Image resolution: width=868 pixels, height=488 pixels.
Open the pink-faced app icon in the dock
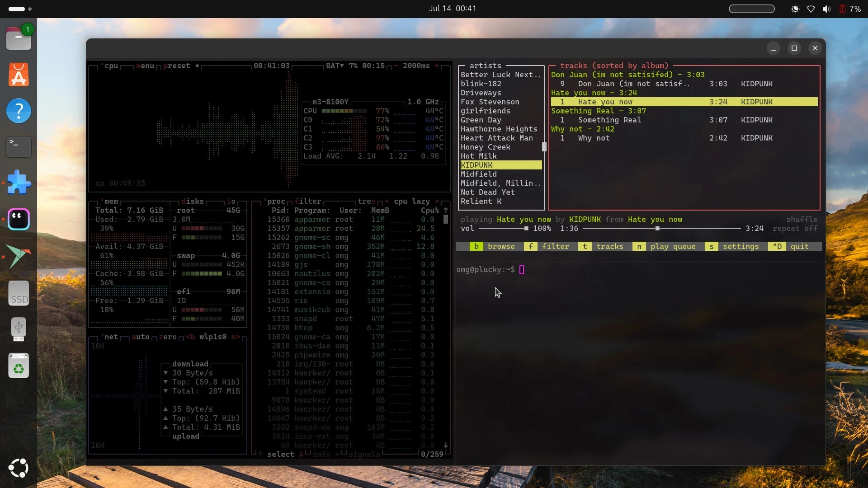click(x=19, y=219)
